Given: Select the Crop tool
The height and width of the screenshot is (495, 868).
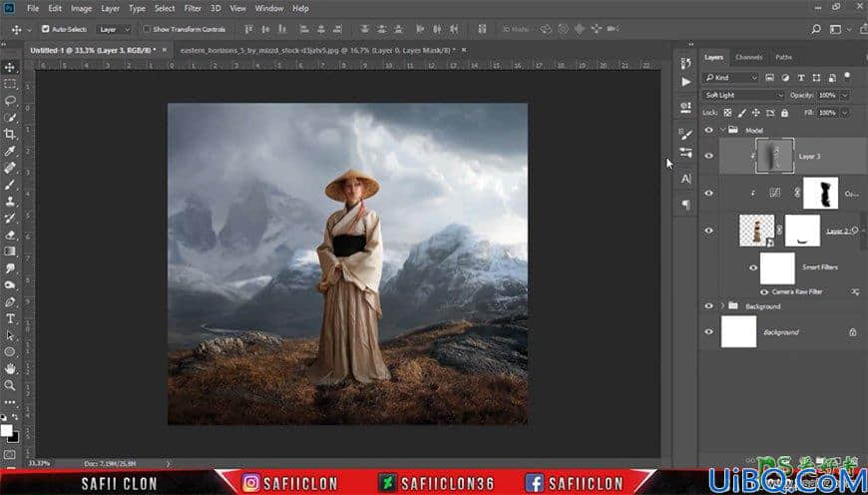Looking at the screenshot, I should pyautogui.click(x=10, y=134).
